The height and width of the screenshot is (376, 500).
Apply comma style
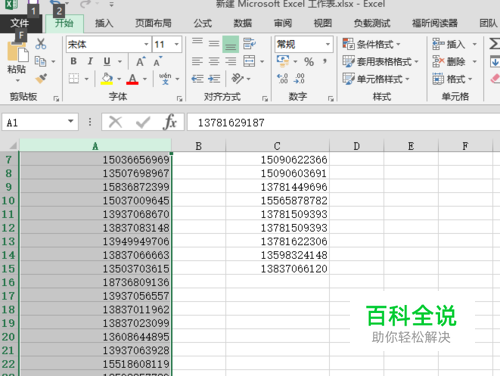click(x=325, y=61)
